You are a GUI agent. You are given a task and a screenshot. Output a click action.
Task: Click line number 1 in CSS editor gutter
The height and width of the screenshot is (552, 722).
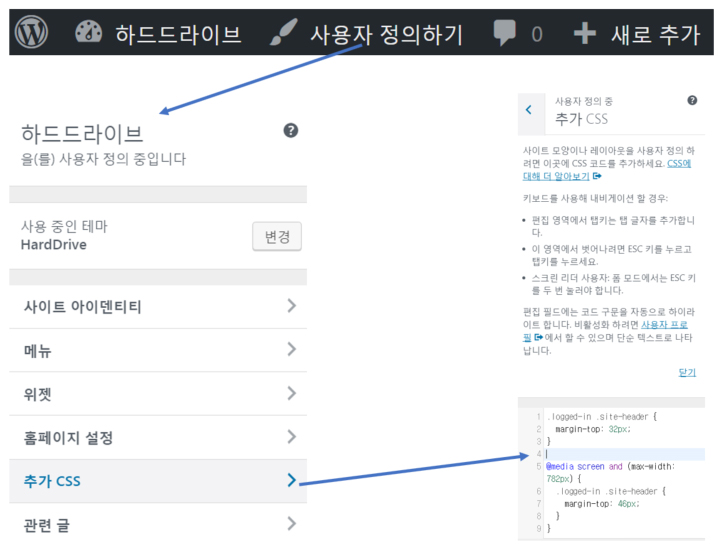[x=538, y=417]
